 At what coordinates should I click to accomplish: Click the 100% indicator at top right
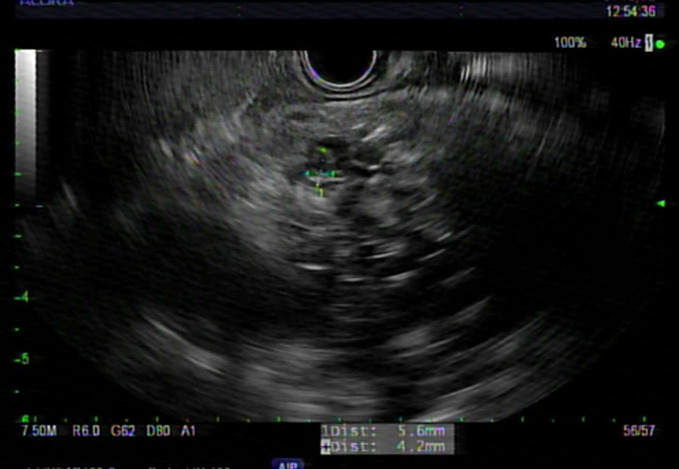[571, 44]
